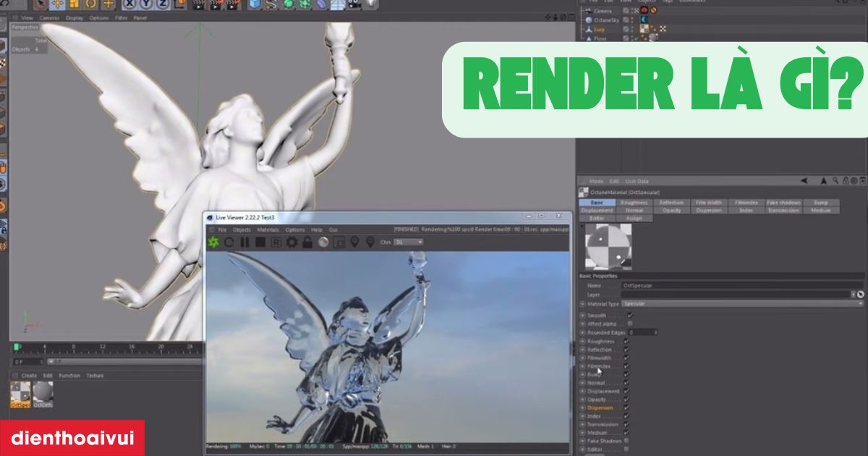Viewport: 868px width, 456px height.
Task: Enable the Smooth checkbox
Action: tap(630, 316)
